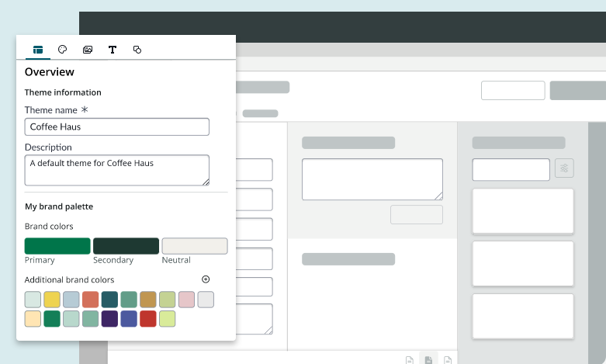Switch to the color palette tab
This screenshot has width=606, height=364.
[63, 50]
